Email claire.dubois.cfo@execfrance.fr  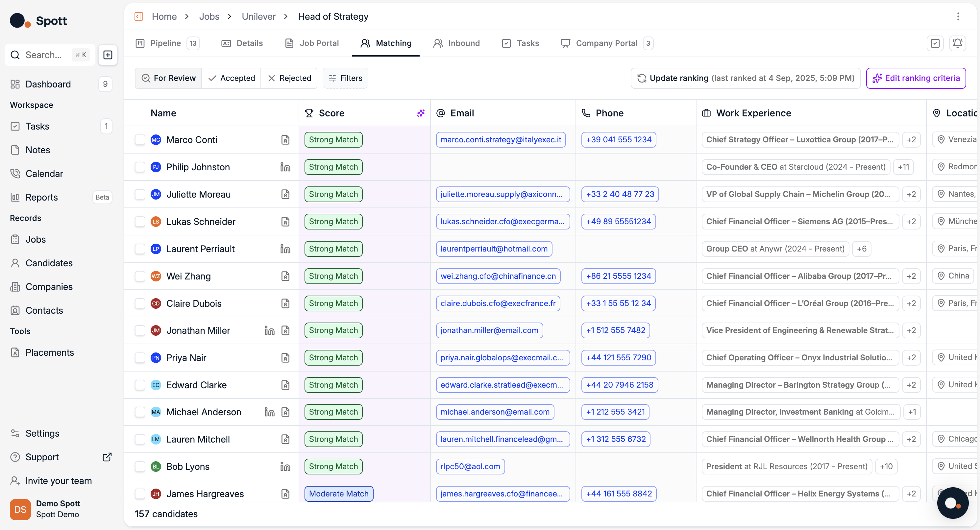[498, 303]
